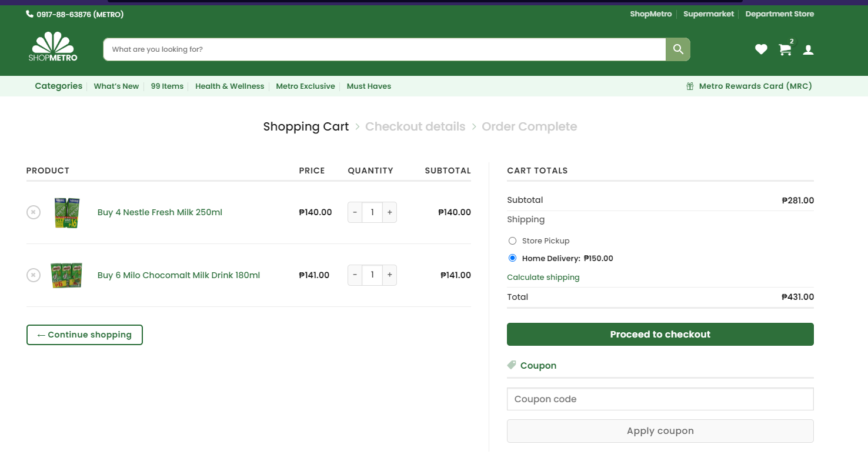Open Metro Rewards Card (MRC) link
Image resolution: width=868 pixels, height=461 pixels.
click(x=755, y=86)
